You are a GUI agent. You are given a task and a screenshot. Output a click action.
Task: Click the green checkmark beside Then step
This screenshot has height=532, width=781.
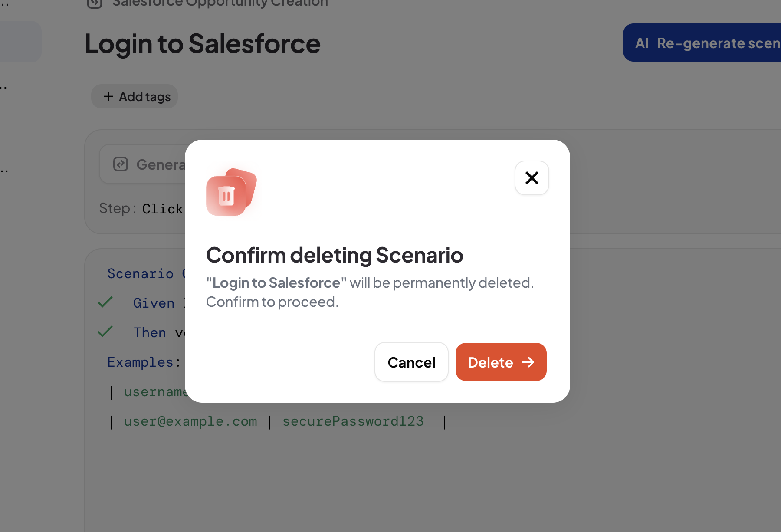point(105,332)
